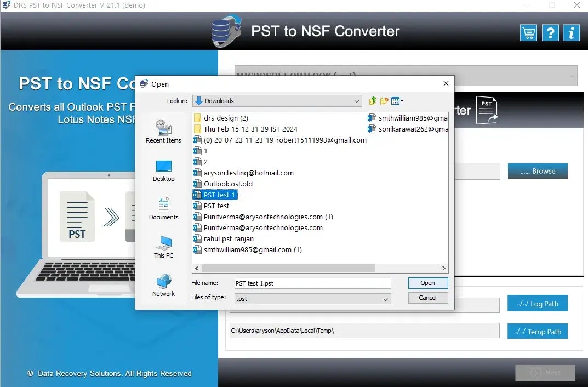The width and height of the screenshot is (588, 387).
Task: Click Open button in dialog
Action: point(428,283)
